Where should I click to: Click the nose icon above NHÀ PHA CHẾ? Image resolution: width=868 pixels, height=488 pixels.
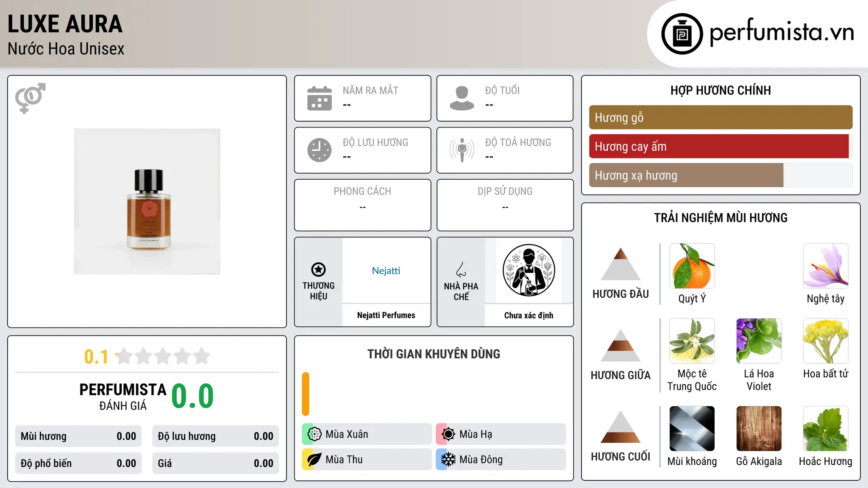[x=461, y=269]
